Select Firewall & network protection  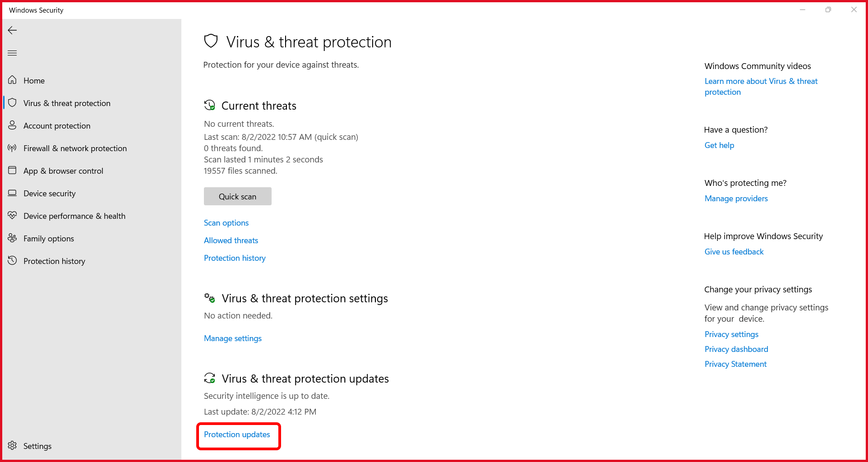(x=75, y=148)
